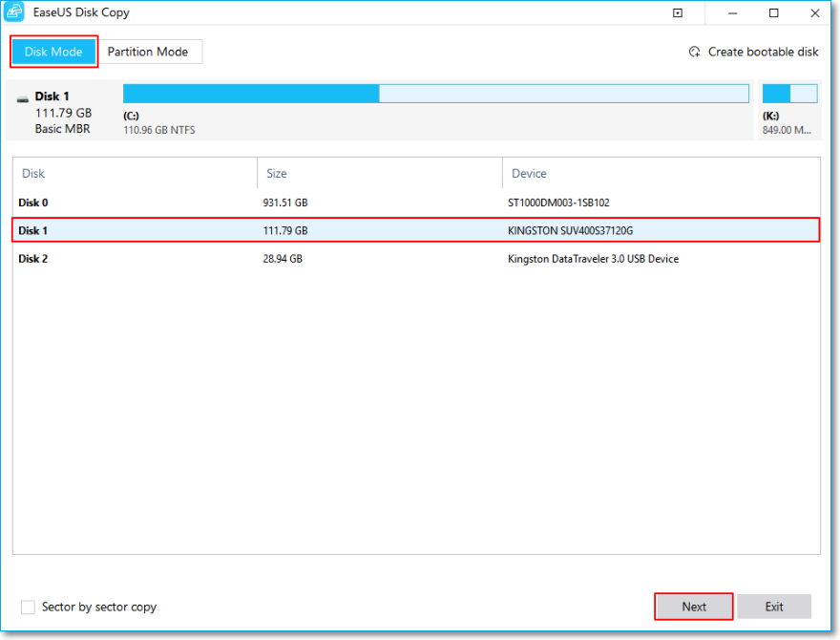This screenshot has width=840, height=640.
Task: Open the small square menu icon in title bar
Action: coord(678,12)
